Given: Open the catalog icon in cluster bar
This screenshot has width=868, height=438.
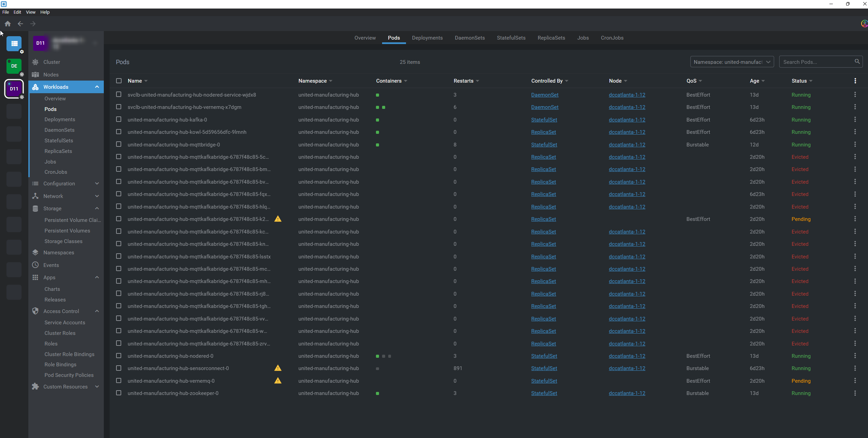Looking at the screenshot, I should point(14,43).
